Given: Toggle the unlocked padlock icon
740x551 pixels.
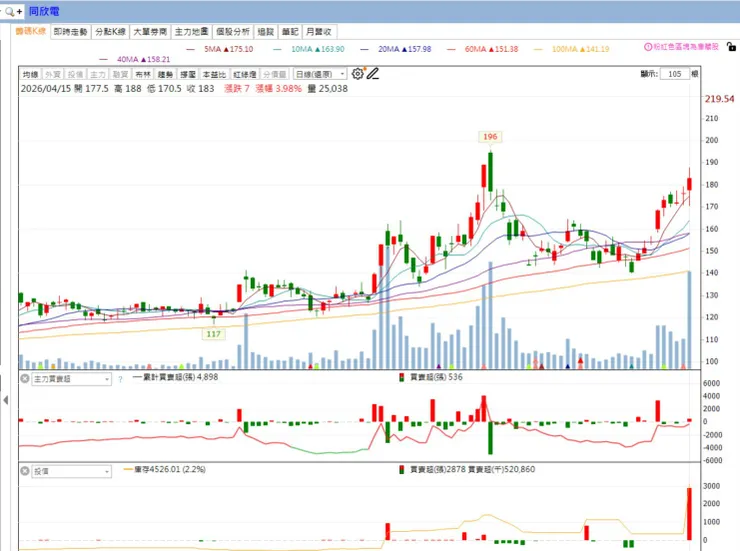Looking at the screenshot, I should [x=731, y=47].
